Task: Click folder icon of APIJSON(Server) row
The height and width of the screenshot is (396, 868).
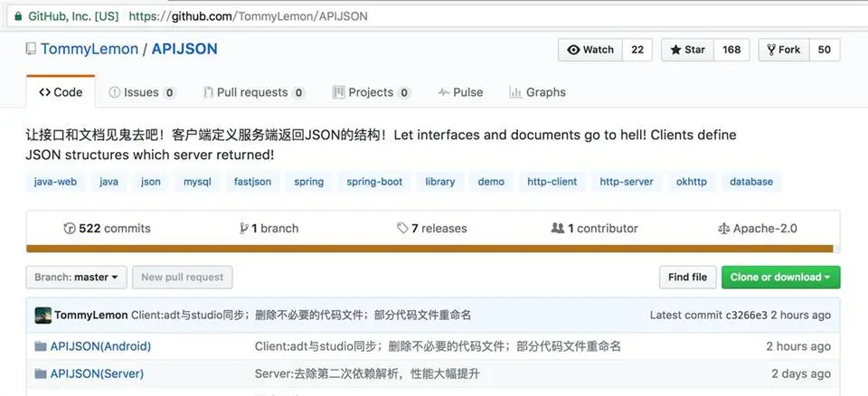Action: pos(41,373)
